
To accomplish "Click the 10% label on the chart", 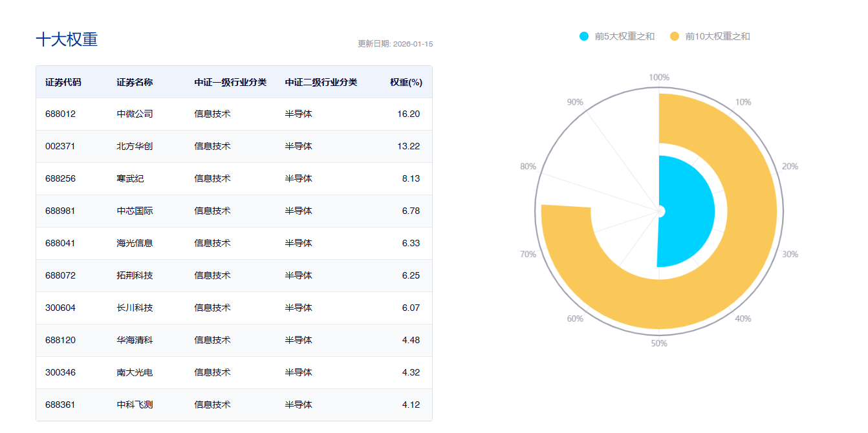I will point(743,101).
